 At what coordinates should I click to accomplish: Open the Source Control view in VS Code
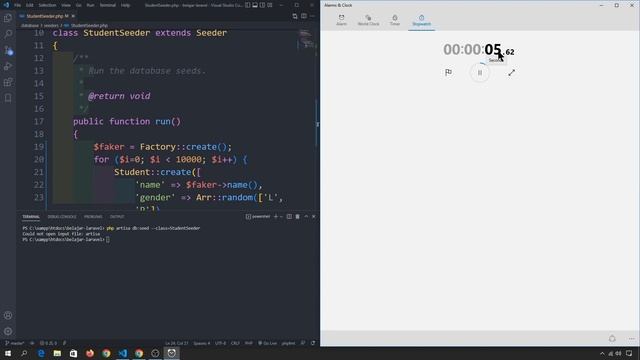(x=8, y=51)
